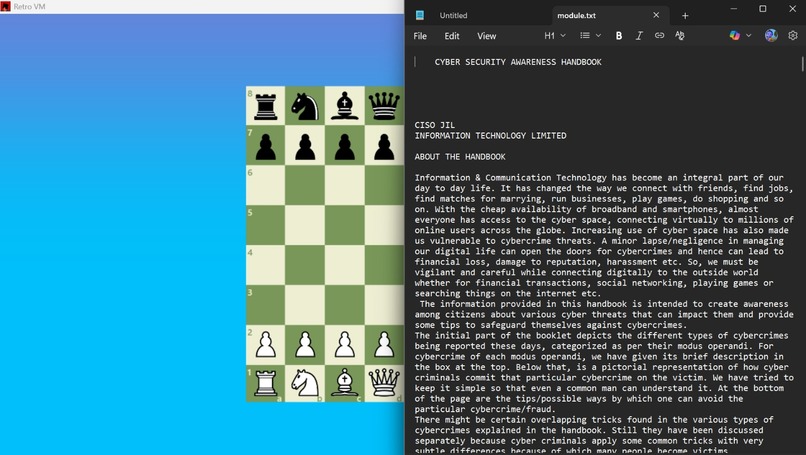Click the Retro VM title bar text
This screenshot has height=455, width=806.
click(x=29, y=7)
